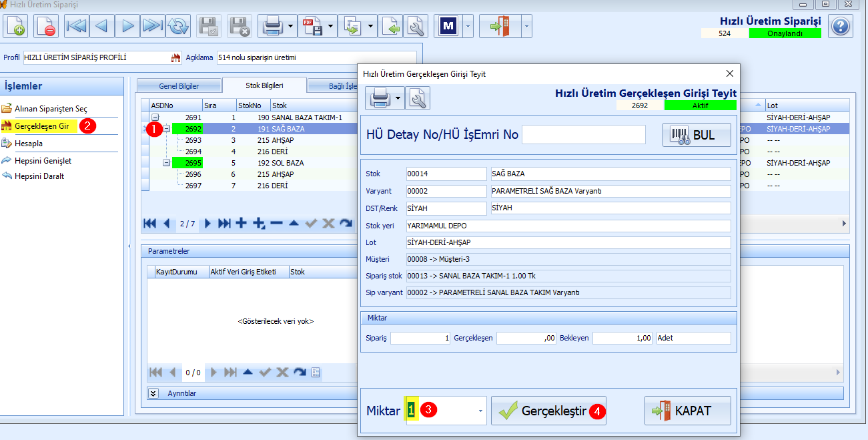Open the dialog printer dropdown arrow
This screenshot has width=868, height=440.
click(x=399, y=99)
